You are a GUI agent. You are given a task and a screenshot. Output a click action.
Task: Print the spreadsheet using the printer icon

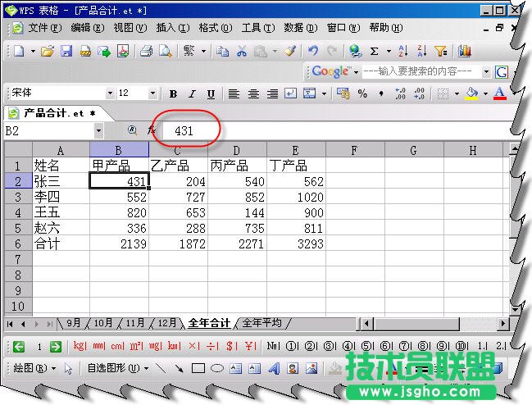(146, 51)
